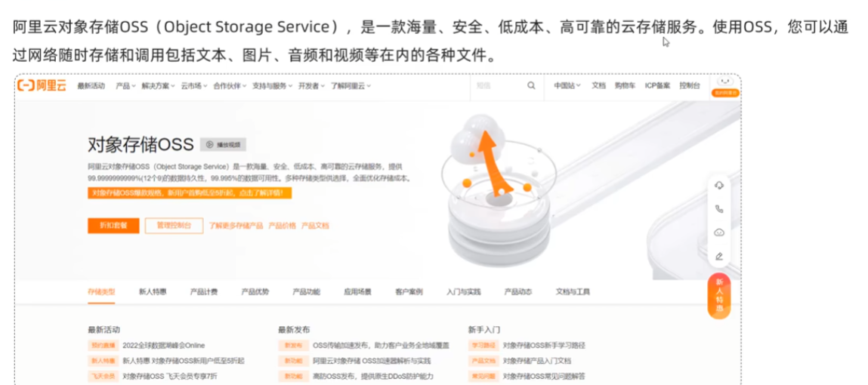Switch to the 产品计费 tab
868x385 pixels.
[x=204, y=291]
